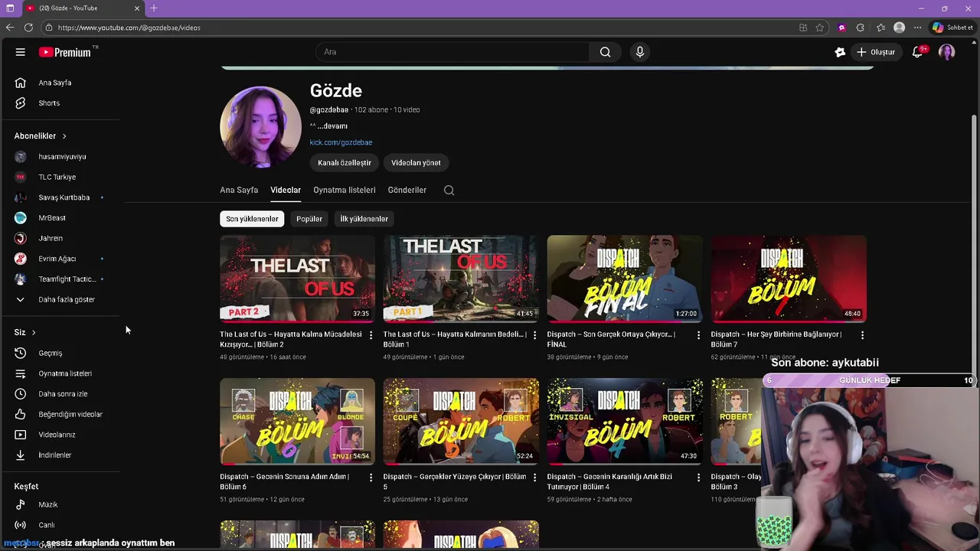This screenshot has height=551, width=980.
Task: Switch to channel Oynatma listeleri tab
Action: pyautogui.click(x=345, y=190)
